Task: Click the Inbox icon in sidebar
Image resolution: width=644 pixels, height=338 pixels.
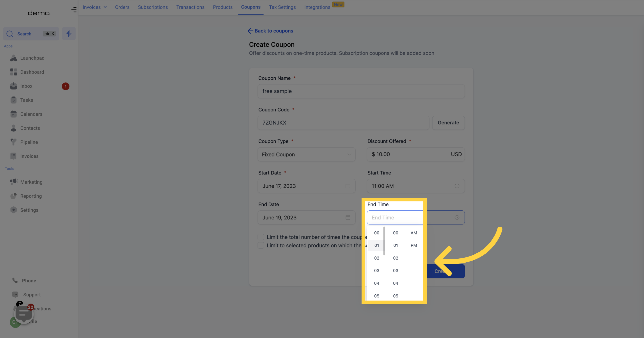Action: 14,86
